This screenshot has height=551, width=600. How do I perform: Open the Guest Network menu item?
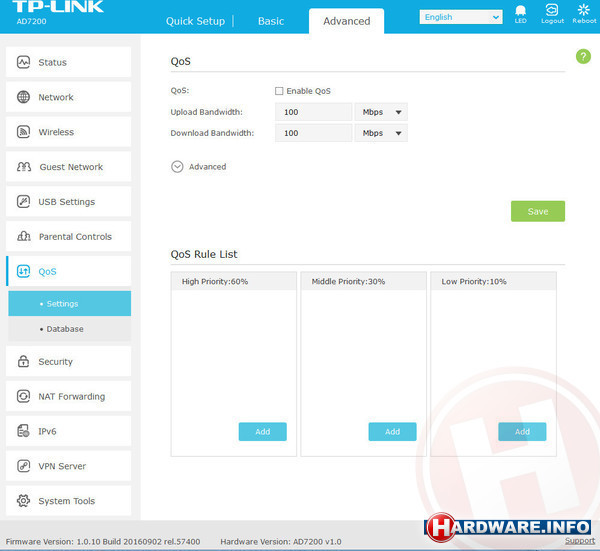point(68,166)
